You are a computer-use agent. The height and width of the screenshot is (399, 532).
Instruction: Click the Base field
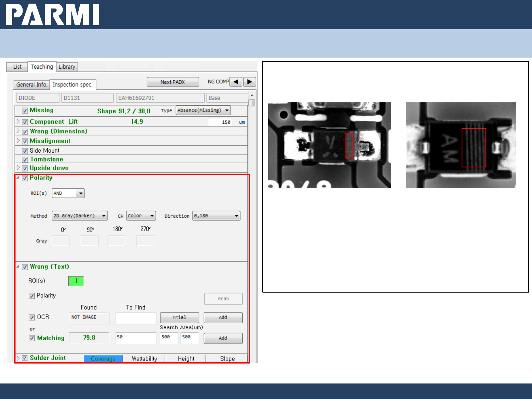point(227,98)
